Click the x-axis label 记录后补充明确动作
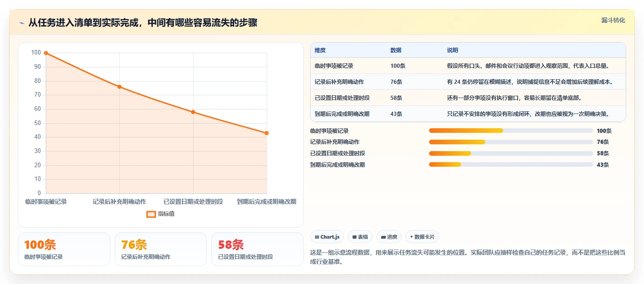Screen dimensions: 644x284 (x=119, y=202)
